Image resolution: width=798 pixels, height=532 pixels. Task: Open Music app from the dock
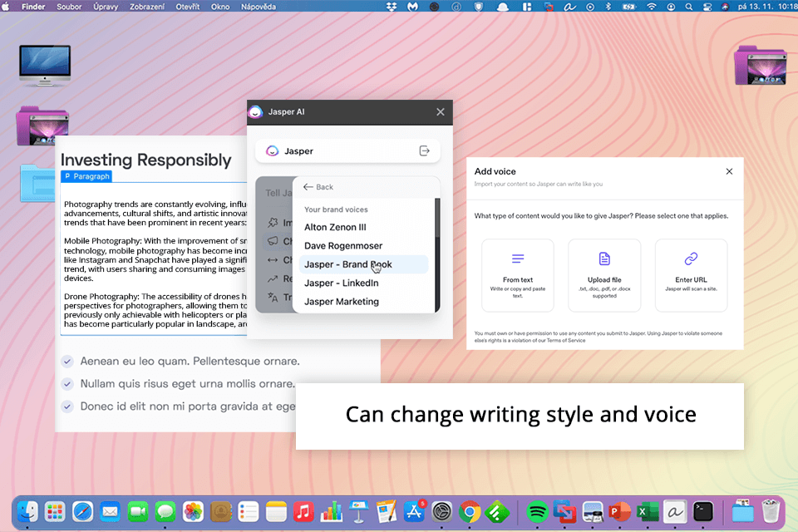303,512
